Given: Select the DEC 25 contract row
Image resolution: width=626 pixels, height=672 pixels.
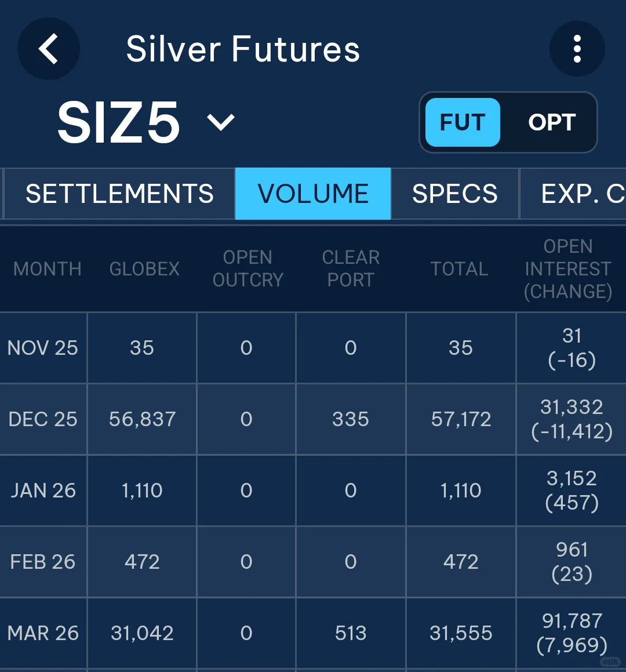Looking at the screenshot, I should tap(43, 419).
